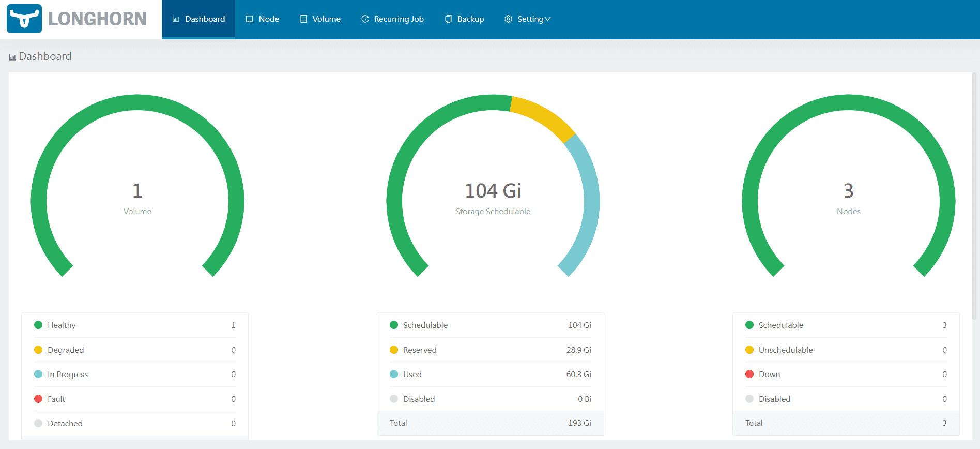The height and width of the screenshot is (449, 980).
Task: Click the Recurring Job clock icon
Action: tap(365, 19)
